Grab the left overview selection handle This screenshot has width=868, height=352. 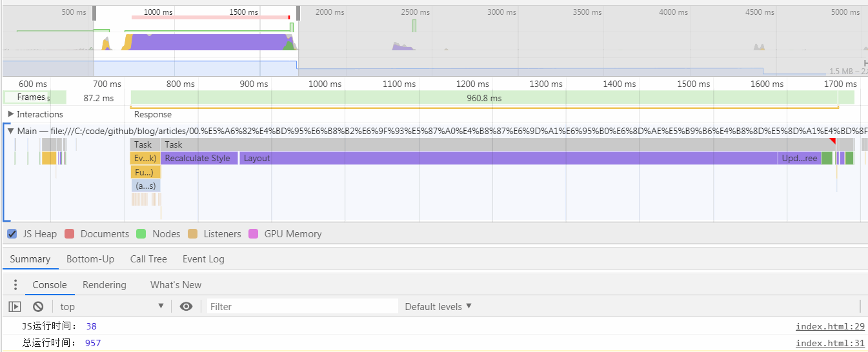pyautogui.click(x=95, y=13)
